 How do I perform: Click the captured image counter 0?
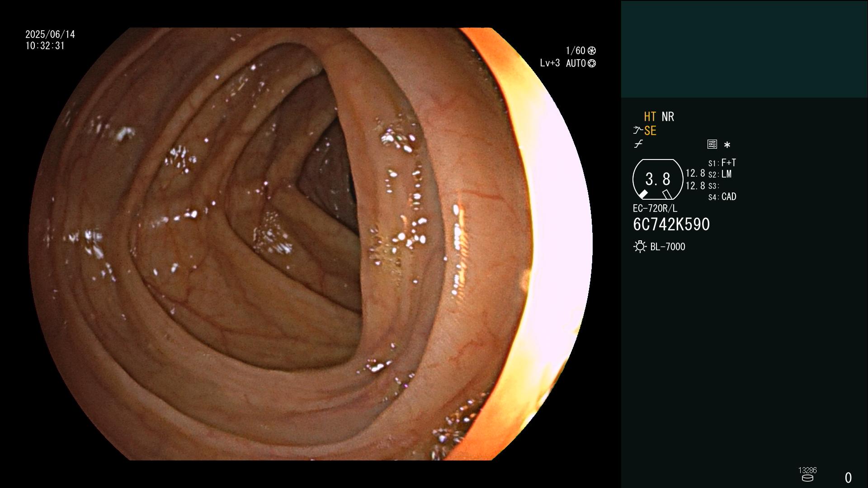pos(849,478)
